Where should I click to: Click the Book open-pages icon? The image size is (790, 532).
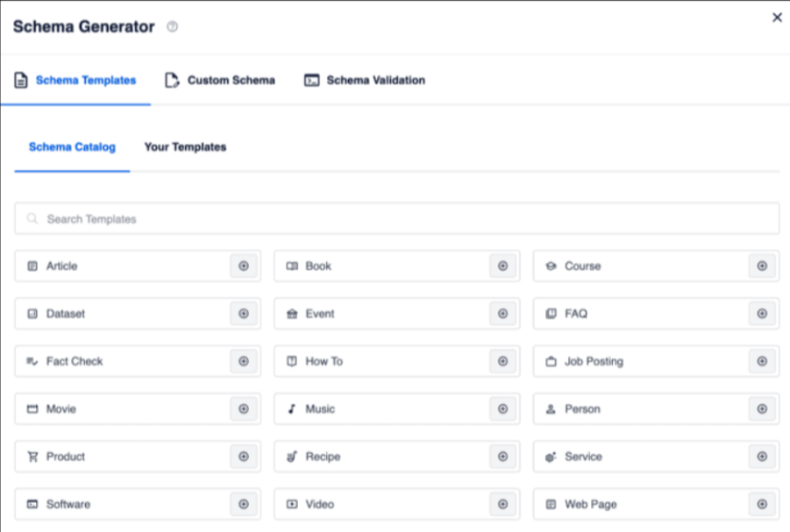(x=292, y=266)
